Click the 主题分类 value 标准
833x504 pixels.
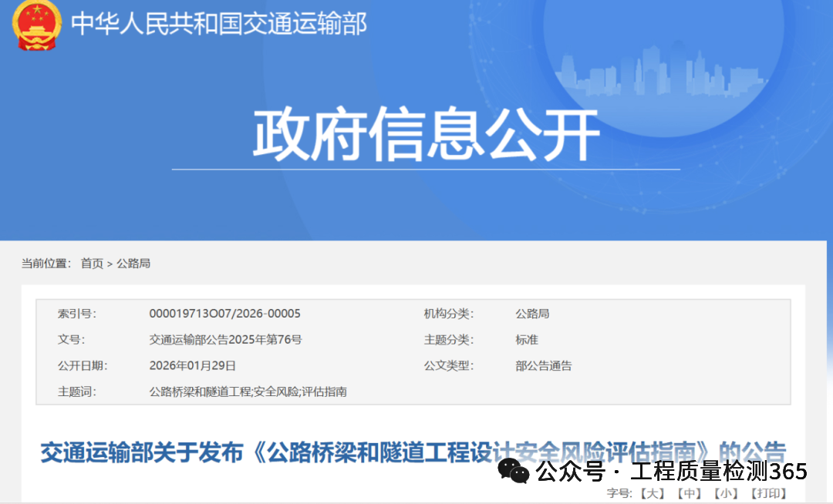(527, 340)
